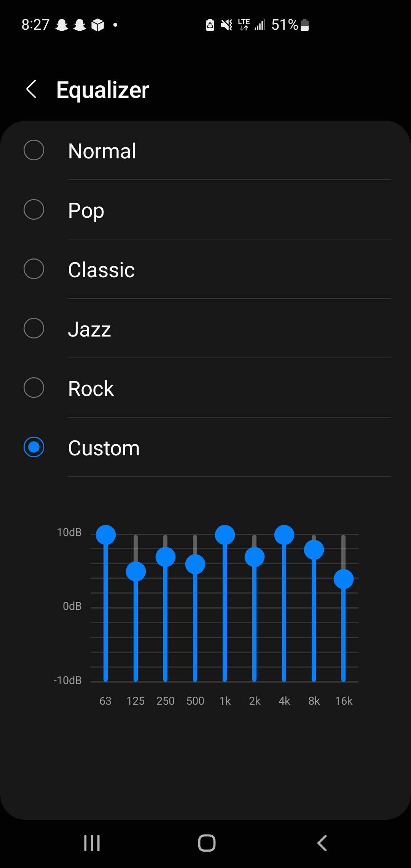
Task: Pick the Rock preset label
Action: point(91,388)
